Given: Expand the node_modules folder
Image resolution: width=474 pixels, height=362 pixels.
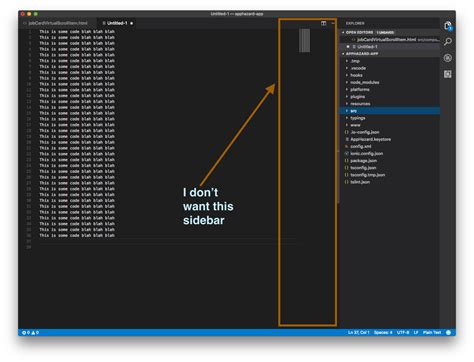Looking at the screenshot, I should click(x=390, y=82).
